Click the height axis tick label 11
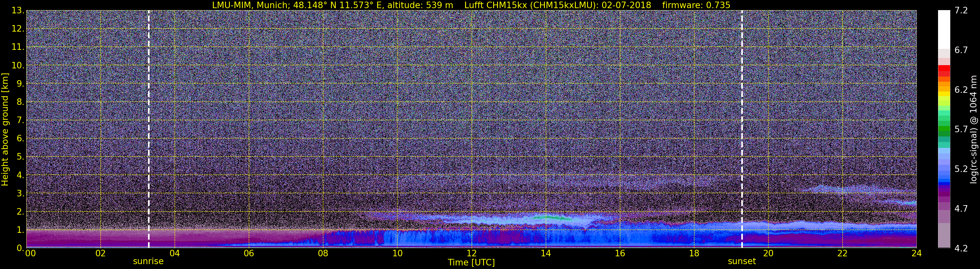This screenshot has width=980, height=269. coord(18,47)
